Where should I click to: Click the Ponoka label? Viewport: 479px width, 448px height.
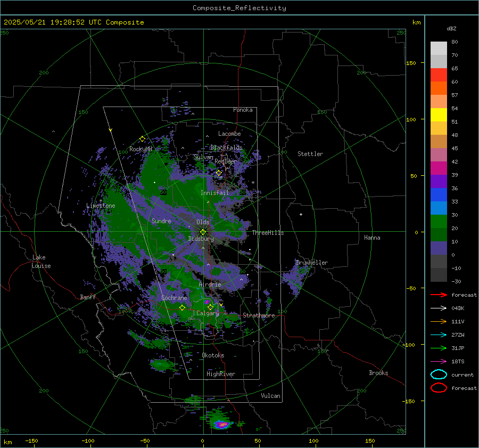click(243, 110)
